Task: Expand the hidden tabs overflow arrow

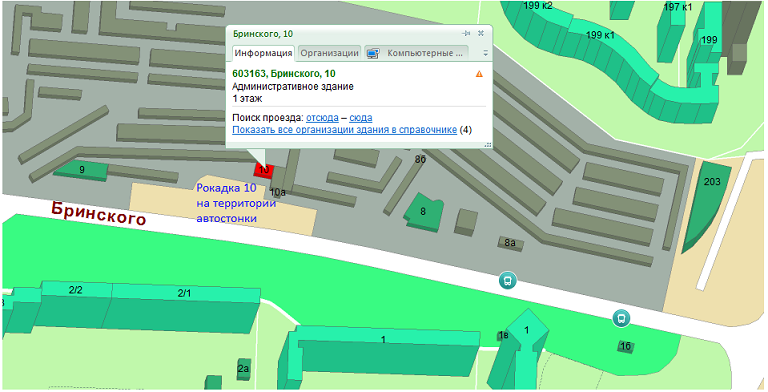Action: 485,53
